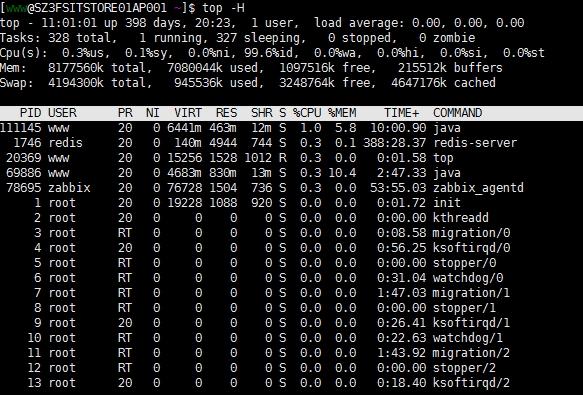583x395 pixels.
Task: Click the time 11:01:01 in header
Action: pyautogui.click(x=69, y=23)
